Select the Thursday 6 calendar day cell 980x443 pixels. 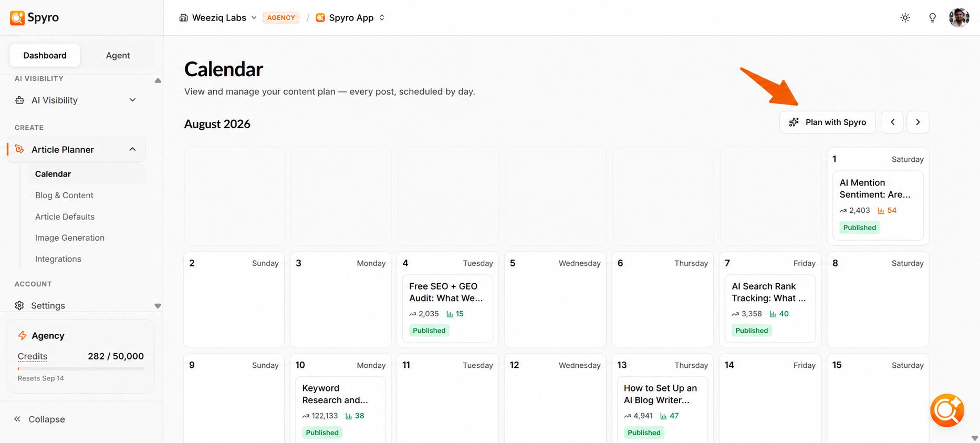tap(663, 300)
